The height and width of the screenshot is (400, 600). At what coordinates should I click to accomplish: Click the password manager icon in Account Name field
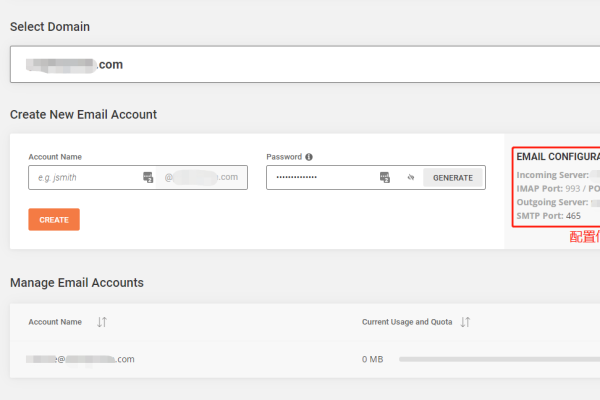(148, 177)
